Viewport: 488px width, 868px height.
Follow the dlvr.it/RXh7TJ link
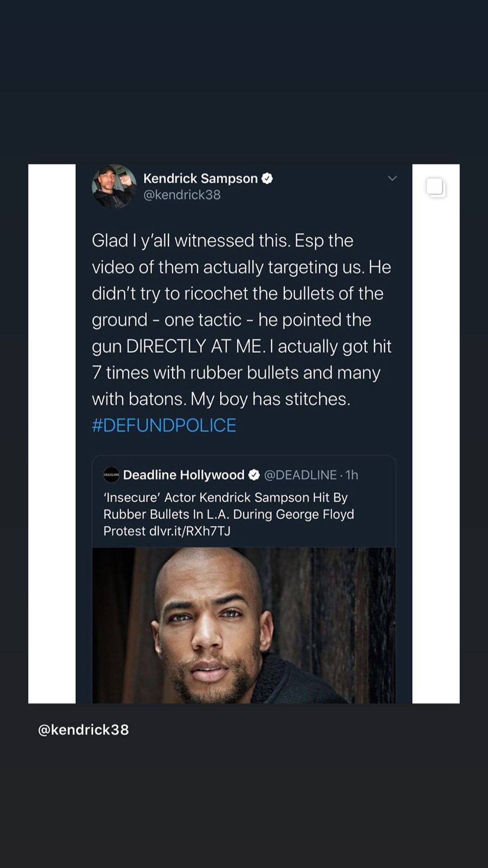tap(190, 531)
